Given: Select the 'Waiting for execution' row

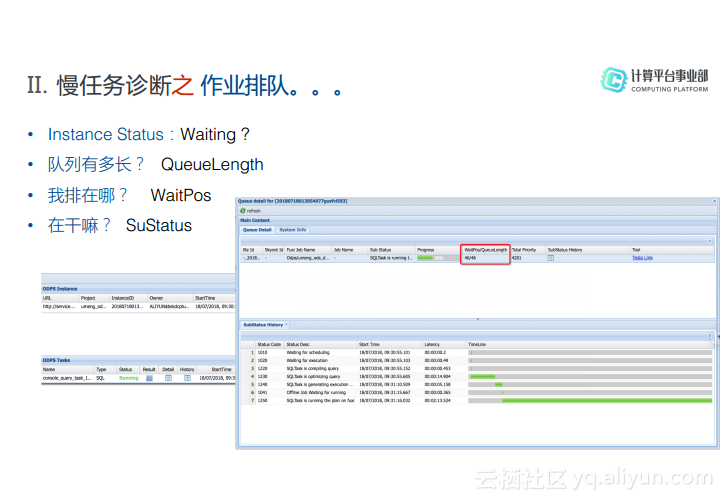Looking at the screenshot, I should (x=477, y=360).
